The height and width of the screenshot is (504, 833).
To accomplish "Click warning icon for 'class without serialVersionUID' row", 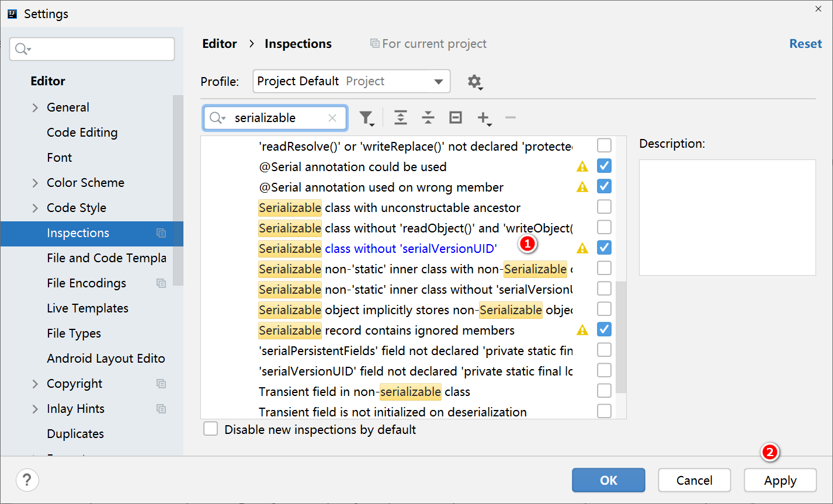I will tap(582, 248).
